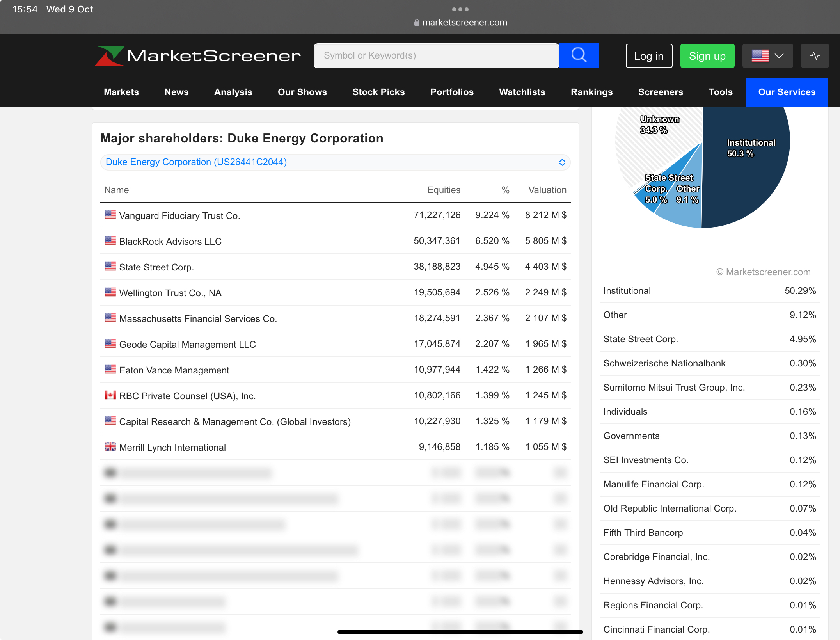The height and width of the screenshot is (640, 840).
Task: Click the SEI Investments Co. legend row
Action: [709, 460]
